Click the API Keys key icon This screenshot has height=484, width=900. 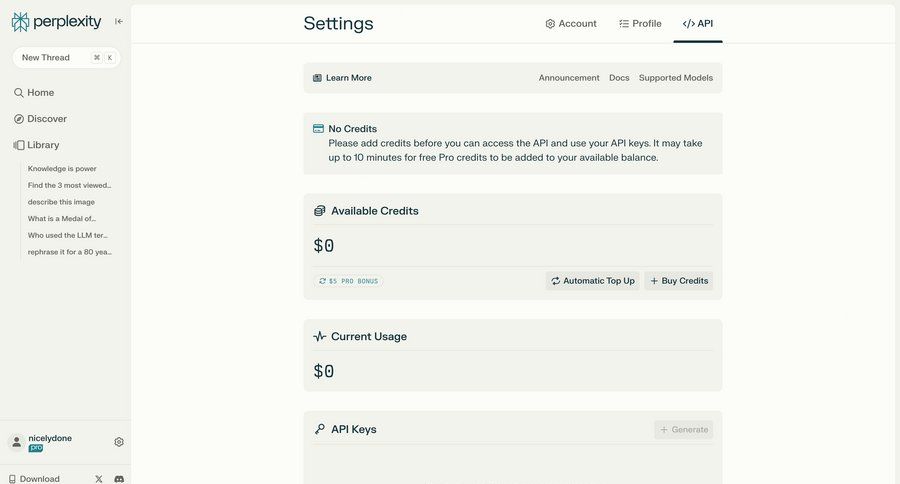(x=320, y=429)
